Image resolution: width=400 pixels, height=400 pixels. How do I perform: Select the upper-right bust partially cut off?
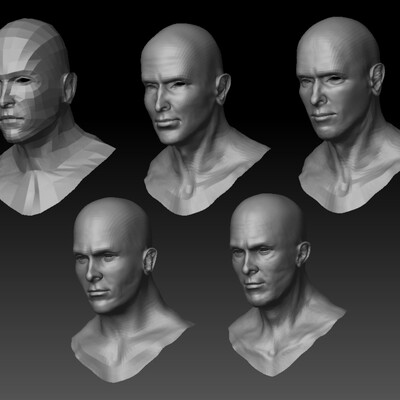[x=348, y=115]
